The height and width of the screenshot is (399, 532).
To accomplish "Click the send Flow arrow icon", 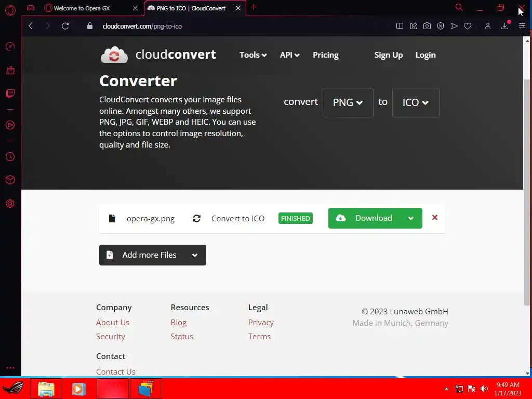I will (454, 26).
